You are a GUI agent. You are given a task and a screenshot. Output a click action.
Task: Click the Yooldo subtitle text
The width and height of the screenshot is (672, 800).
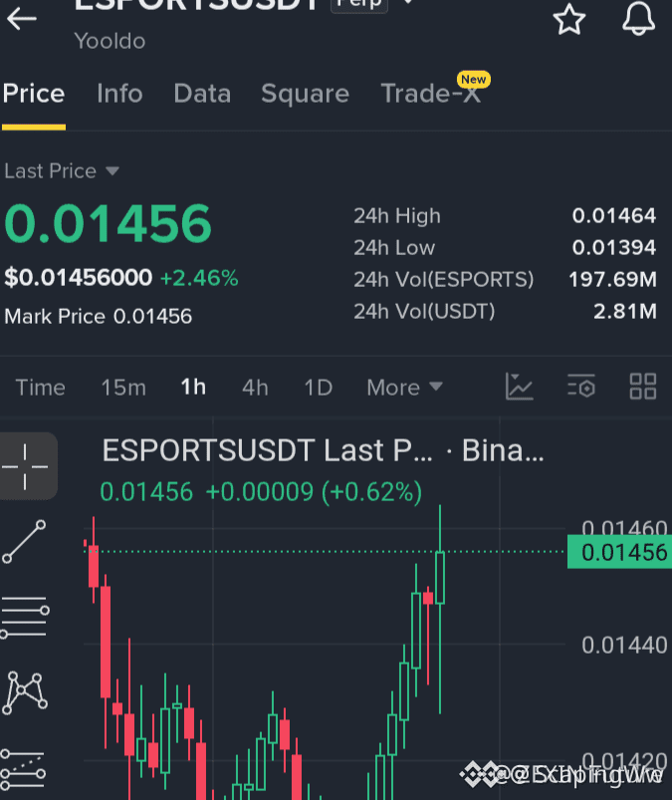click(111, 41)
